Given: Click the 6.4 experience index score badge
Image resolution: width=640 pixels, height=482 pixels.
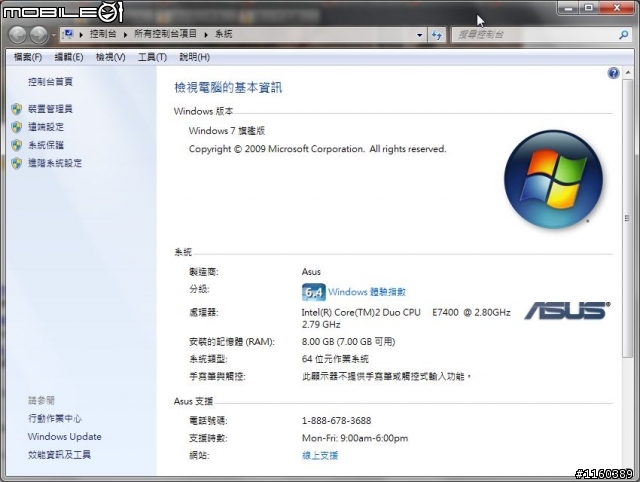Looking at the screenshot, I should tap(313, 292).
